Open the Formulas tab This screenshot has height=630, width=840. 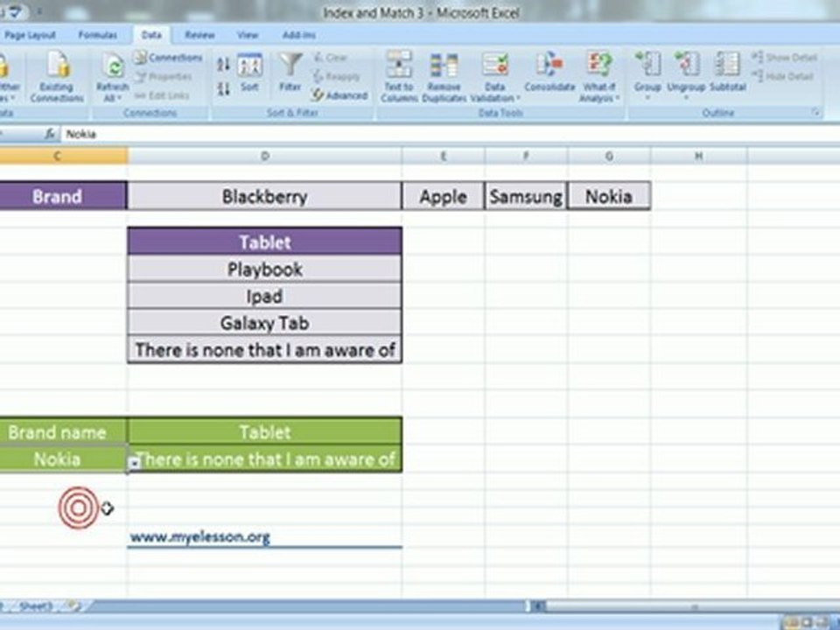[97, 35]
